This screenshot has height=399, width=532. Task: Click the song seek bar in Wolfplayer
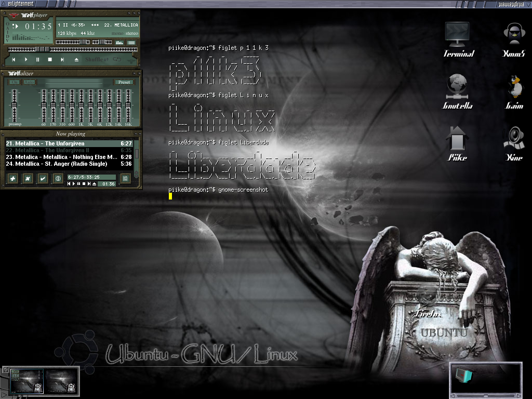pyautogui.click(x=73, y=49)
